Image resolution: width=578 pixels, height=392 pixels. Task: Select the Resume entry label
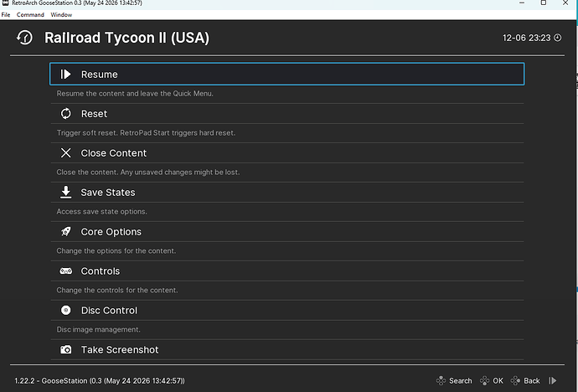(x=99, y=75)
